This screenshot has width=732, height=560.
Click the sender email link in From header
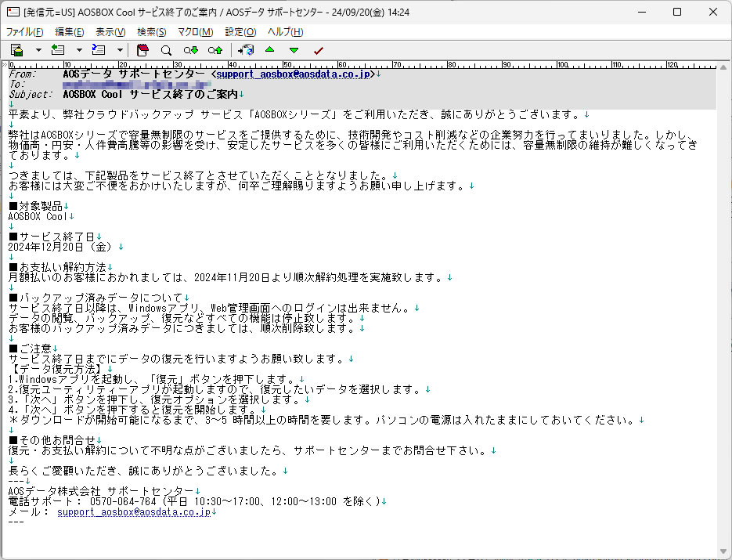[x=293, y=74]
